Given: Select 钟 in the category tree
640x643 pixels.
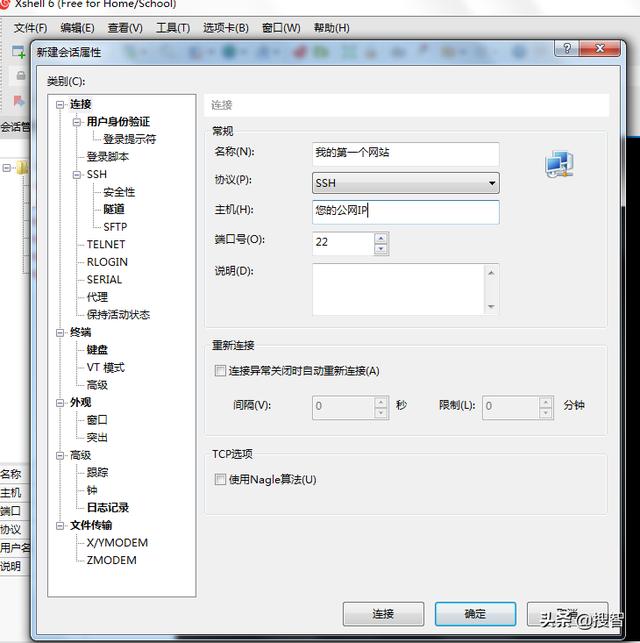Looking at the screenshot, I should (x=92, y=490).
